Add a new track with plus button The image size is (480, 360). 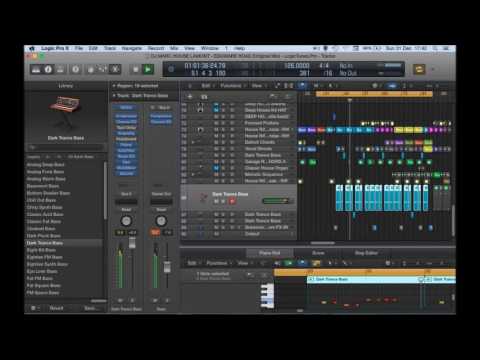point(190,97)
